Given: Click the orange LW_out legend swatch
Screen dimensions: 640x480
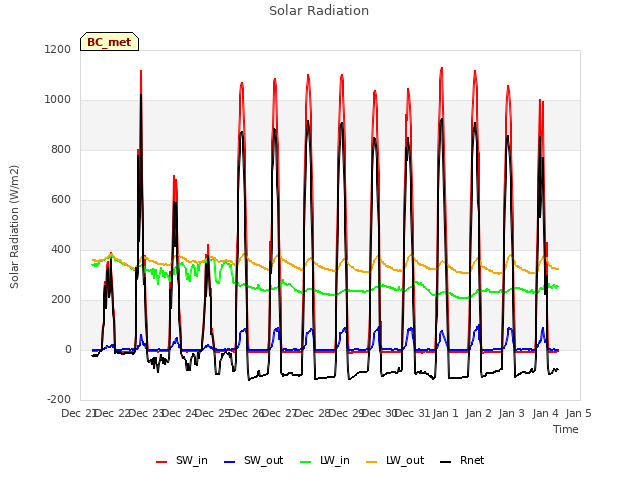Looking at the screenshot, I should (372, 462).
